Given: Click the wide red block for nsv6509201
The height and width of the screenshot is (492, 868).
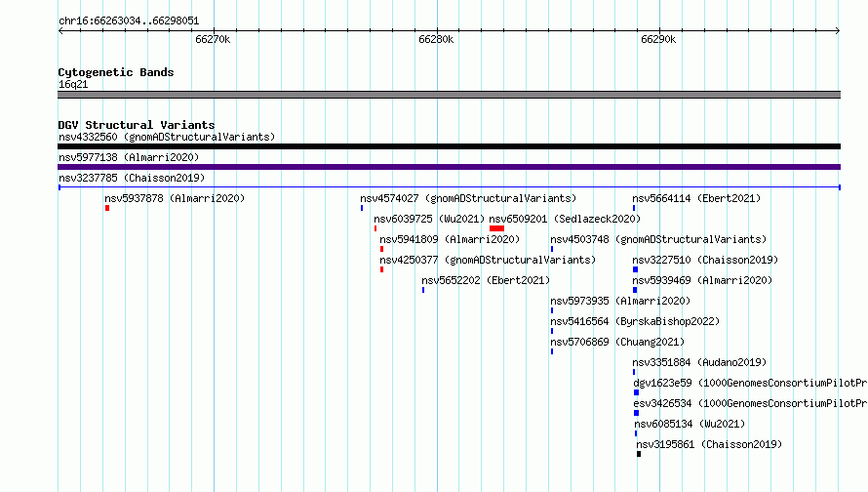Looking at the screenshot, I should (x=496, y=228).
